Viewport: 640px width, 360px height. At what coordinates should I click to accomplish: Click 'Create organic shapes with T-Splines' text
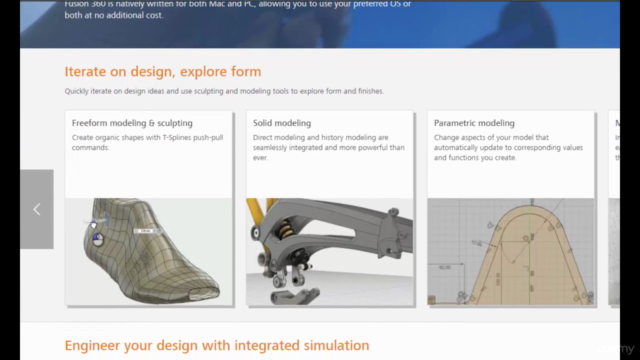pyautogui.click(x=147, y=142)
